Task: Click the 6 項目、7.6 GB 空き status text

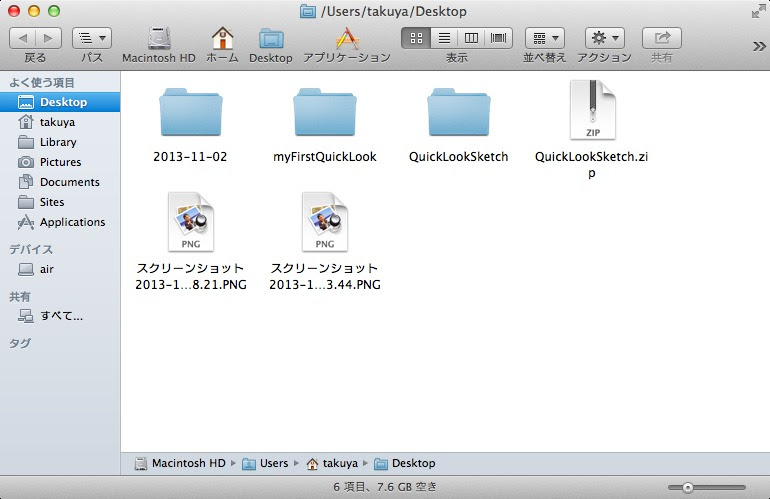Action: tap(385, 487)
